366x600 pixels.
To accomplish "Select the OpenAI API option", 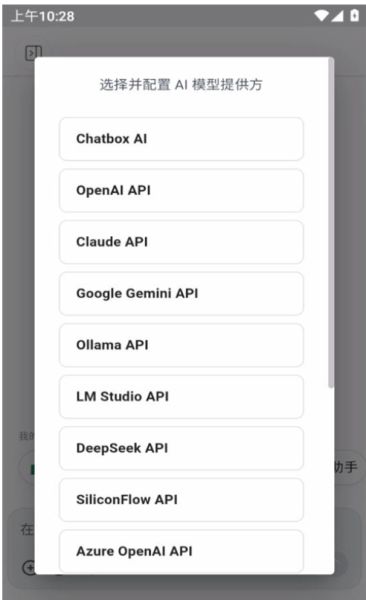I will 181,191.
